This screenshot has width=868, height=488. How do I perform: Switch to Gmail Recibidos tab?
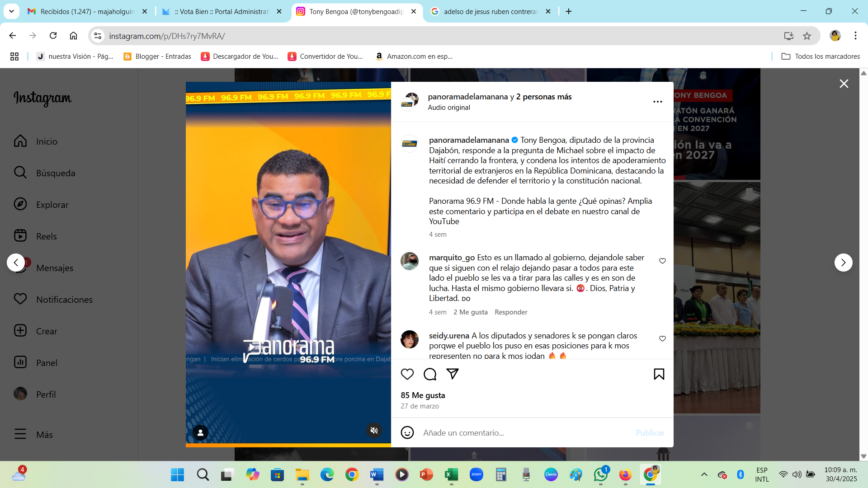coord(87,12)
